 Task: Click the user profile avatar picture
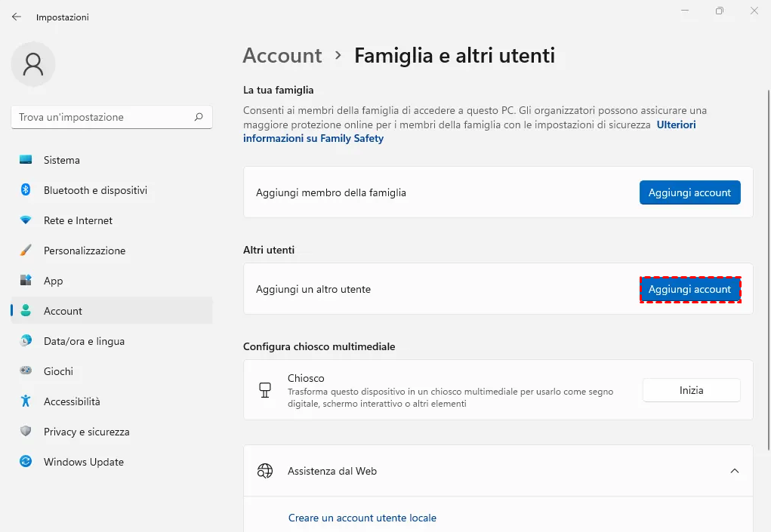click(x=33, y=64)
